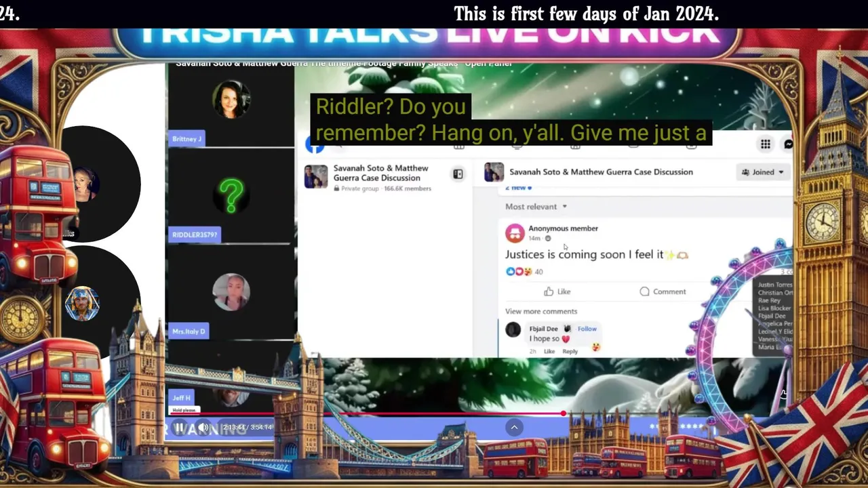Viewport: 868px width, 488px height.
Task: Select the Brittney J name tag
Action: 187,139
